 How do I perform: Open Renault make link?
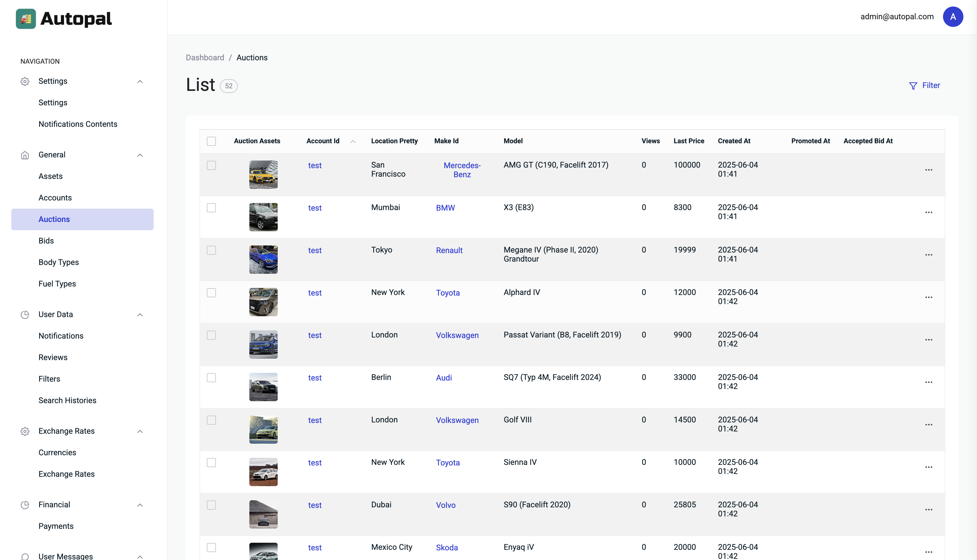(x=449, y=250)
